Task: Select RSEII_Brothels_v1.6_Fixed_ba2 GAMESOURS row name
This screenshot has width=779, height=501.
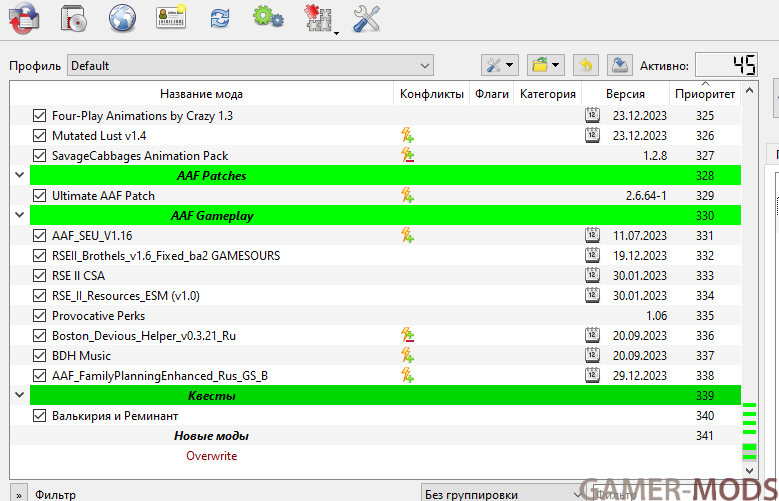Action: point(166,256)
